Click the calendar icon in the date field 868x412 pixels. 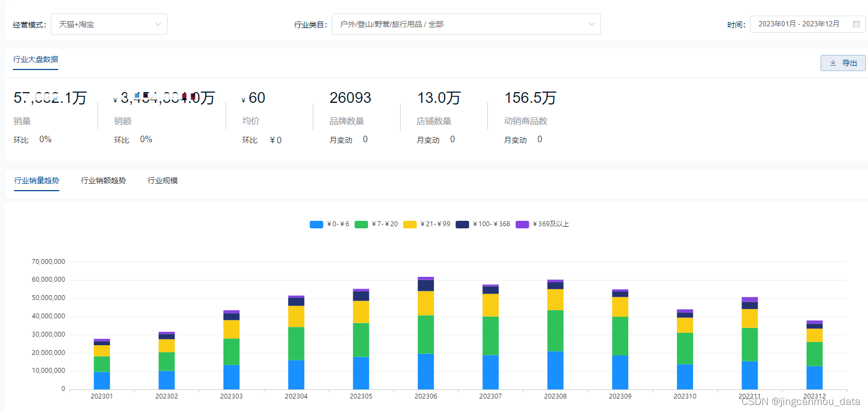(856, 24)
